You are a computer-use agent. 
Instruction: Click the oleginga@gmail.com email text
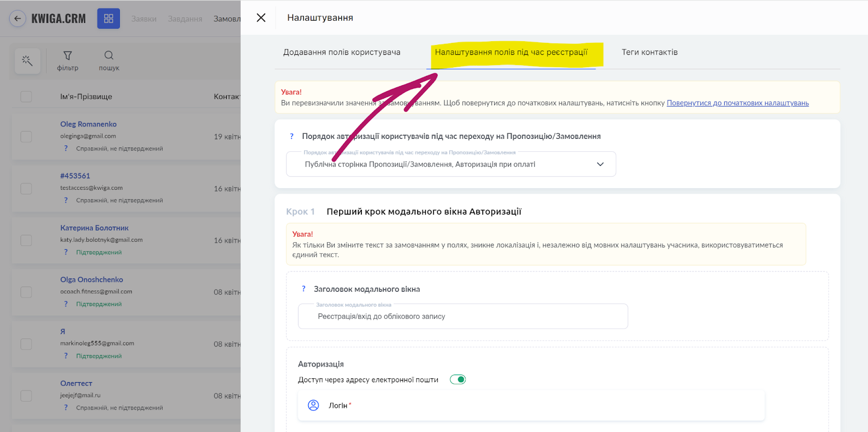(88, 136)
